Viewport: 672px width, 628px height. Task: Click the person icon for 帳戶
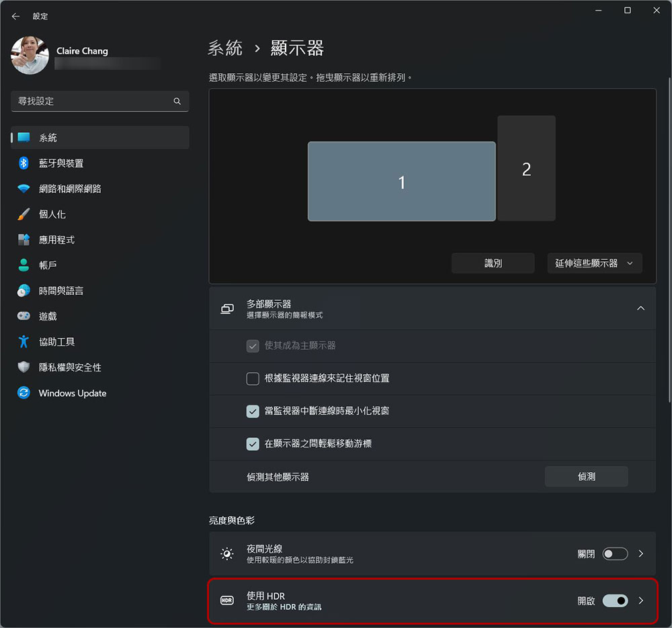click(24, 265)
